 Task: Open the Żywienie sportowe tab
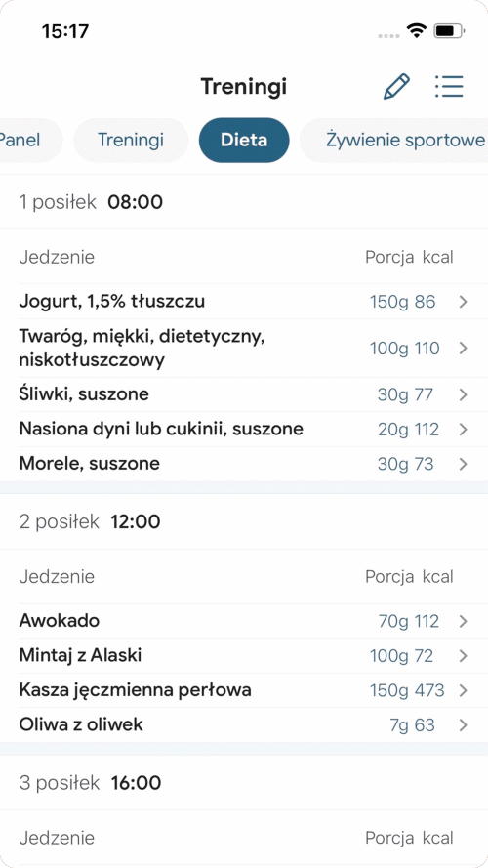pos(394,140)
